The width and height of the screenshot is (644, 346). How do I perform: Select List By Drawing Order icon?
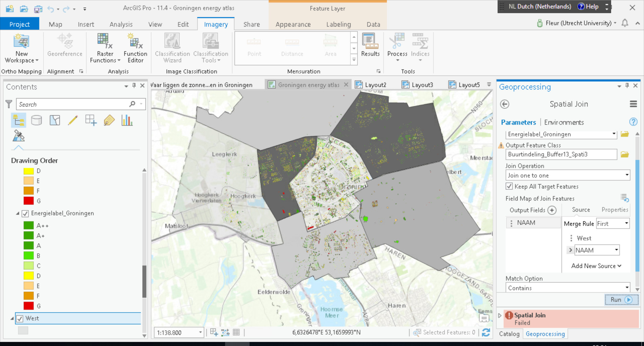point(18,120)
